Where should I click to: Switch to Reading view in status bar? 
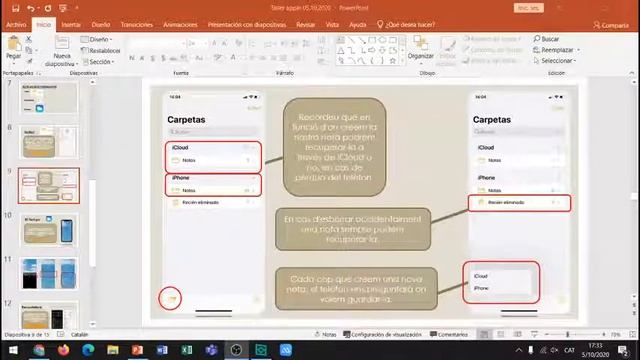tap(518, 334)
